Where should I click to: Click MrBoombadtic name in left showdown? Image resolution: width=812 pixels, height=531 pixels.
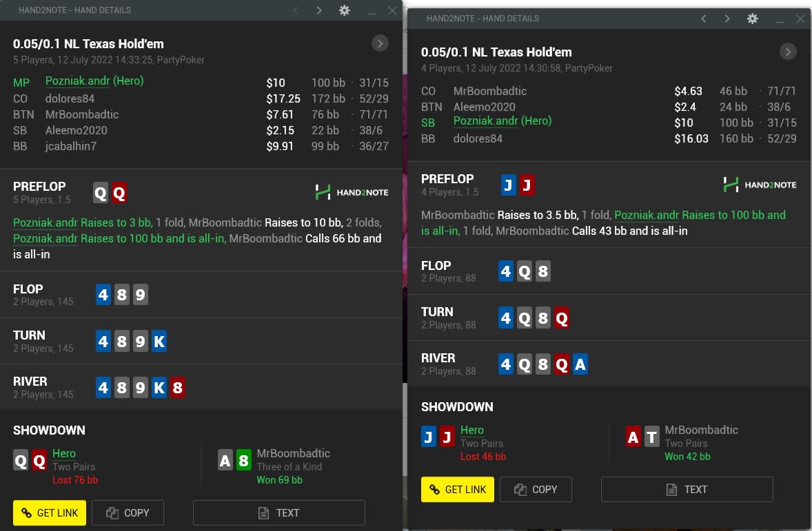coord(293,453)
